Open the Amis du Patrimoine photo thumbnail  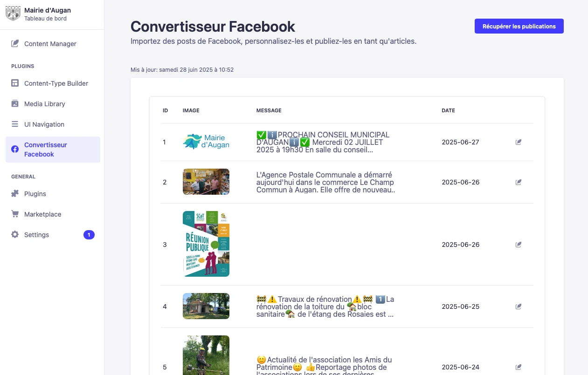point(206,355)
